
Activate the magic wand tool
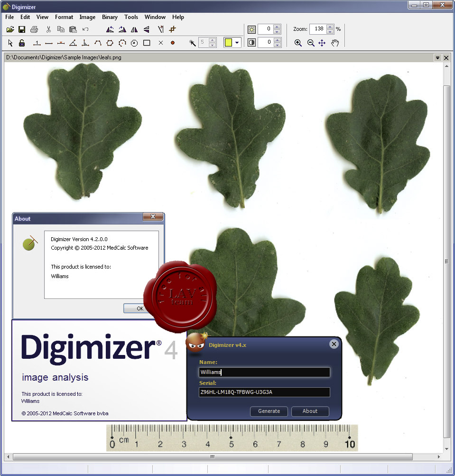(x=193, y=43)
